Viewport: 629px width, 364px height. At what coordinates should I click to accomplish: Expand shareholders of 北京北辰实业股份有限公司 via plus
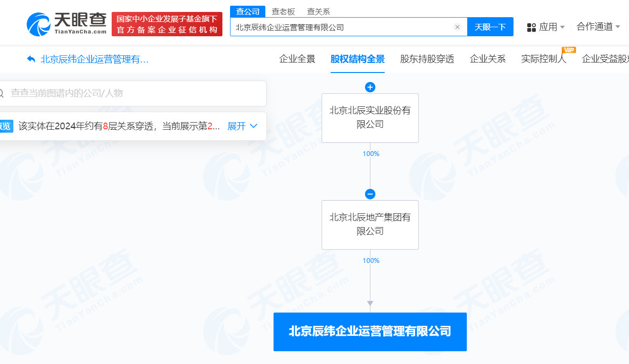click(x=370, y=87)
